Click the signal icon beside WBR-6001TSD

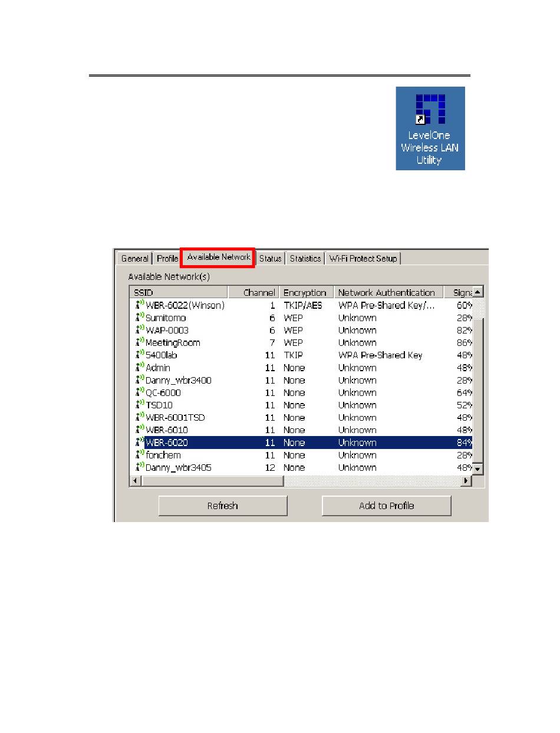pos(140,417)
